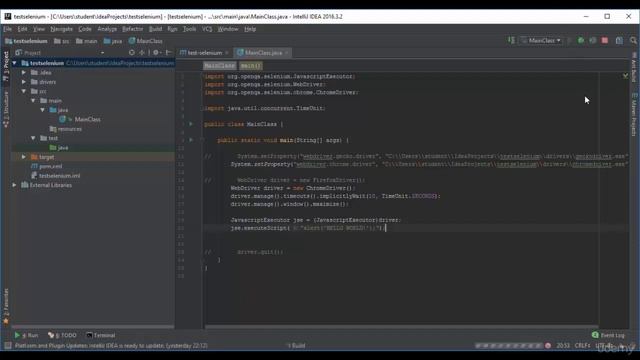Open the MainClass run configuration dropdown
The height and width of the screenshot is (360, 640).
pos(541,40)
